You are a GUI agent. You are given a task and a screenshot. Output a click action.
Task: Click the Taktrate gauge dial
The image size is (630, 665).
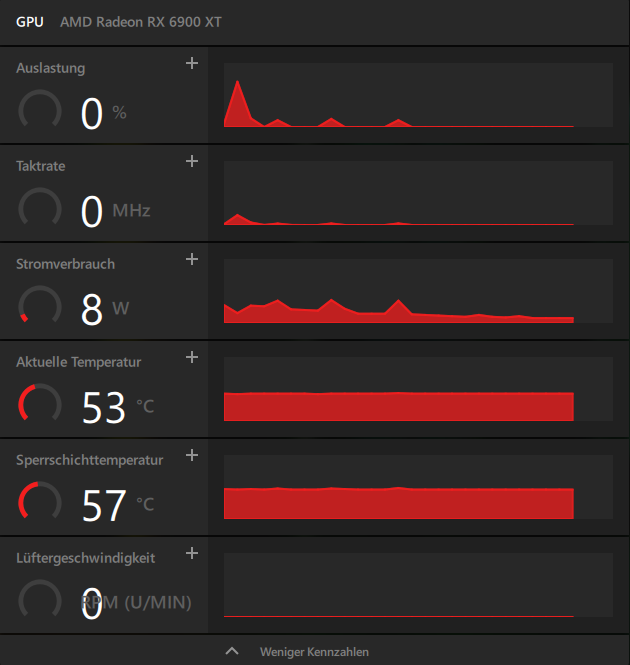[40, 208]
